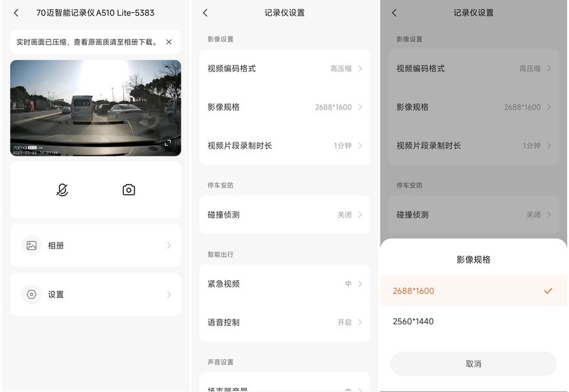Open the 设置 settings entry

95,295
